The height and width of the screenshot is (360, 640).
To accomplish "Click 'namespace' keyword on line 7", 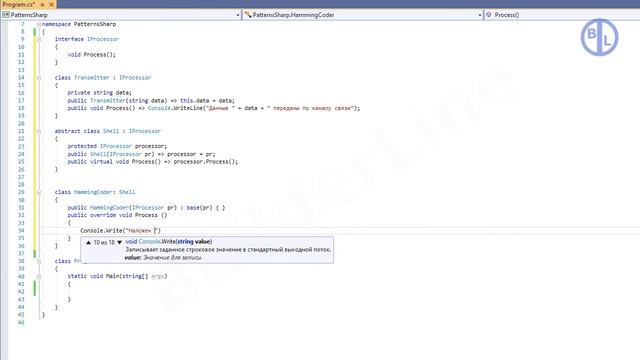I will (x=56, y=24).
